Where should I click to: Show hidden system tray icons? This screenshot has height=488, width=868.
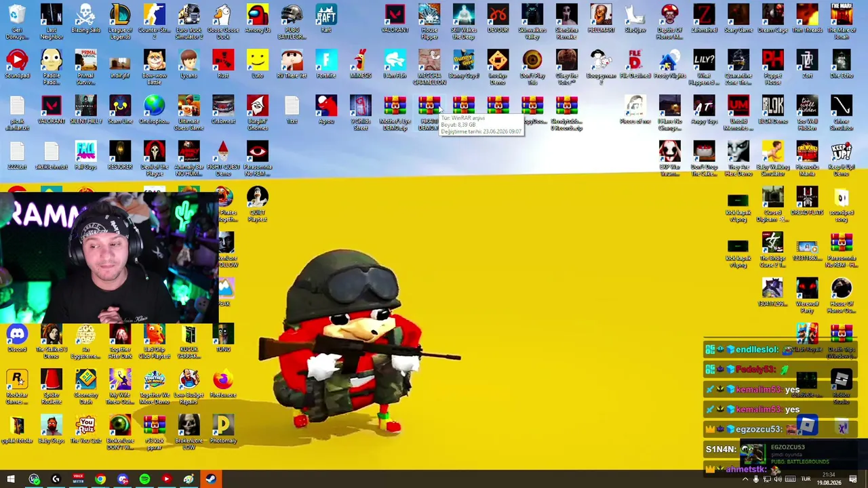745,480
